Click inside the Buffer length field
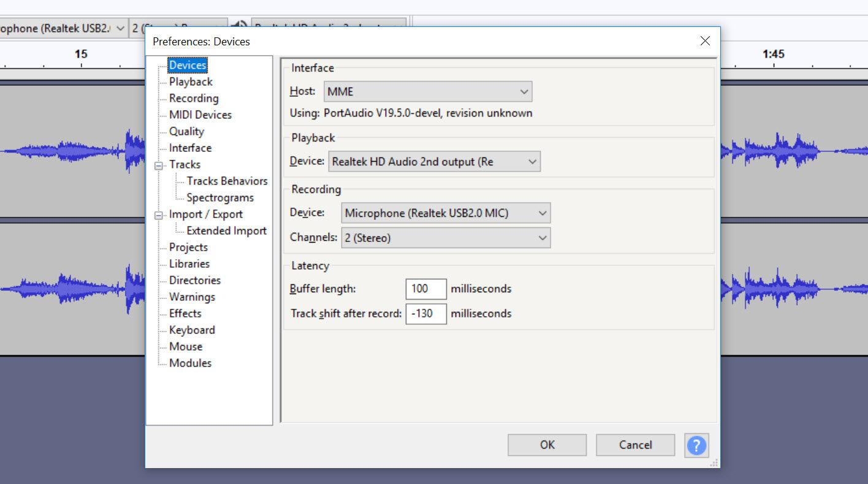Image resolution: width=868 pixels, height=484 pixels. pos(425,289)
